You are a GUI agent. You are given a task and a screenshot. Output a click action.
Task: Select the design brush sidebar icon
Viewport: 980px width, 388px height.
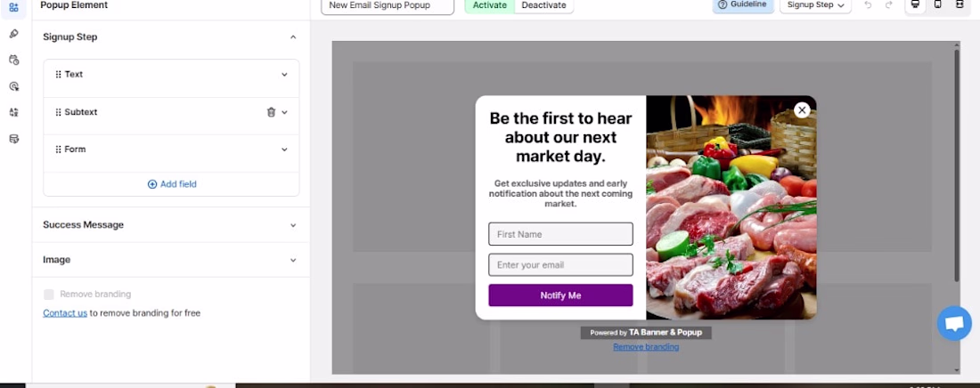click(x=13, y=34)
